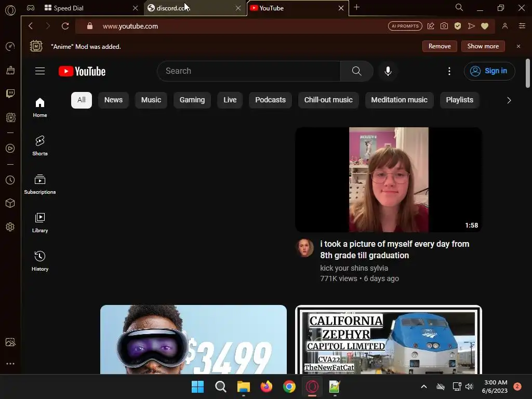
Task: Play the 1:58 graduation picture video thumbnail
Action: pyautogui.click(x=389, y=180)
